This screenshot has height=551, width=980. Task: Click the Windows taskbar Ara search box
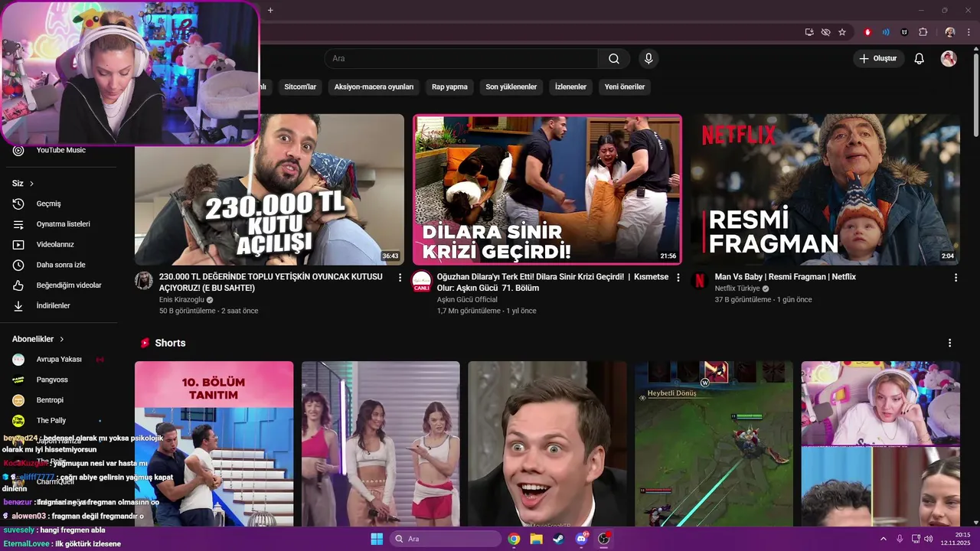click(445, 539)
